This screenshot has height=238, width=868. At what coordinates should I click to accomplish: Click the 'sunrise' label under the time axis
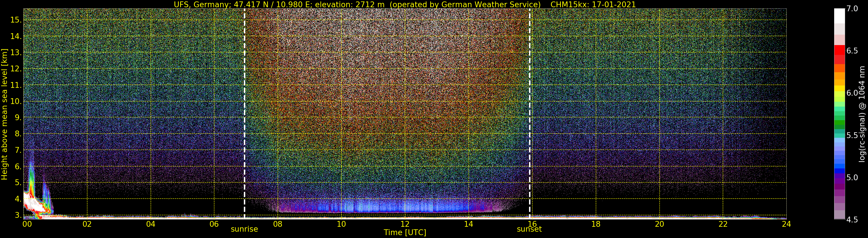[244, 229]
